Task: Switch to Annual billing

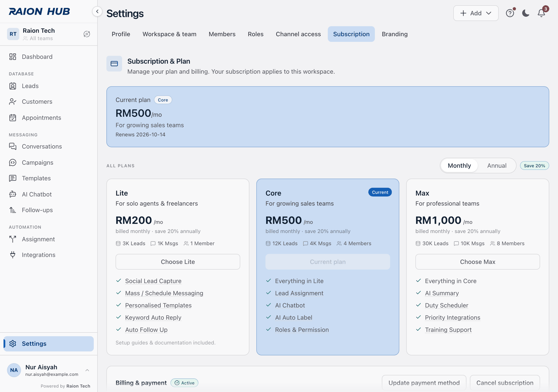Action: point(497,166)
